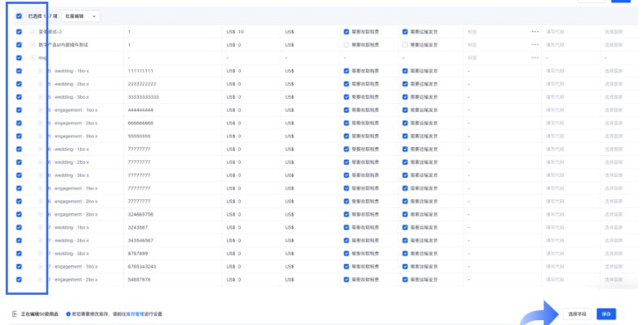
Task: Deselect the 7 - engagement - 2bo x row checkbox
Action: [19, 280]
